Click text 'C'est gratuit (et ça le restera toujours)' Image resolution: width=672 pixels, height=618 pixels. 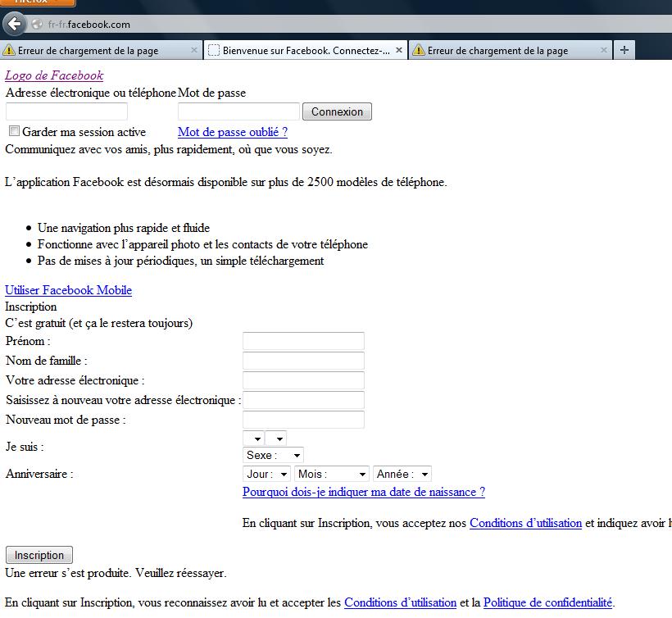(99, 323)
